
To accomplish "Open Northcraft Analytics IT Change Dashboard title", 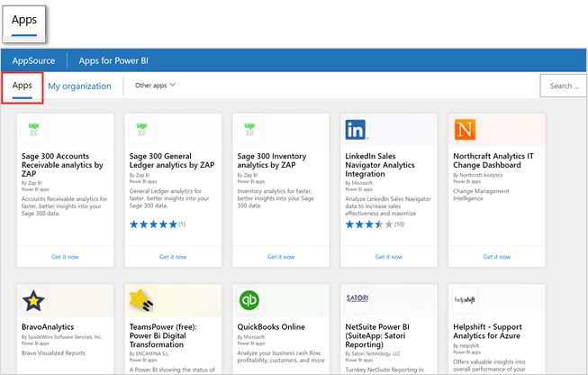I will 493,160.
